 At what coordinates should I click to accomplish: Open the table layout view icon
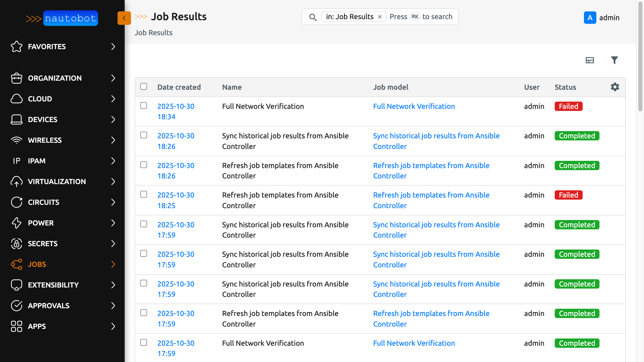[x=590, y=60]
